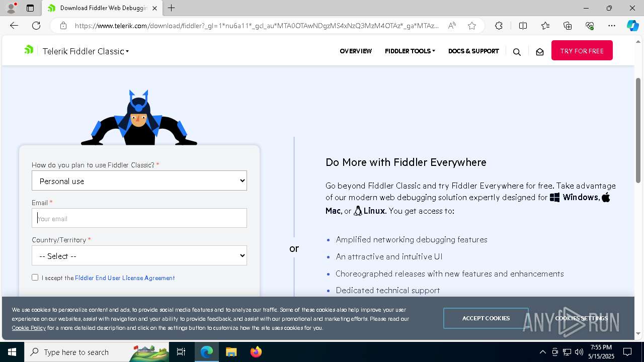644x362 pixels.
Task: Open the site search magnifier icon
Action: click(x=517, y=52)
